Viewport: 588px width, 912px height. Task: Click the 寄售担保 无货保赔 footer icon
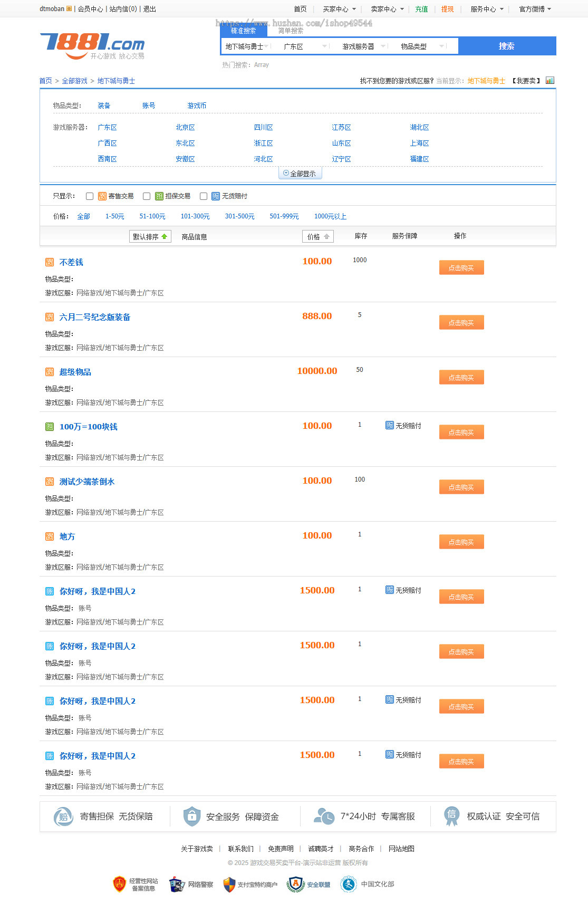(63, 817)
